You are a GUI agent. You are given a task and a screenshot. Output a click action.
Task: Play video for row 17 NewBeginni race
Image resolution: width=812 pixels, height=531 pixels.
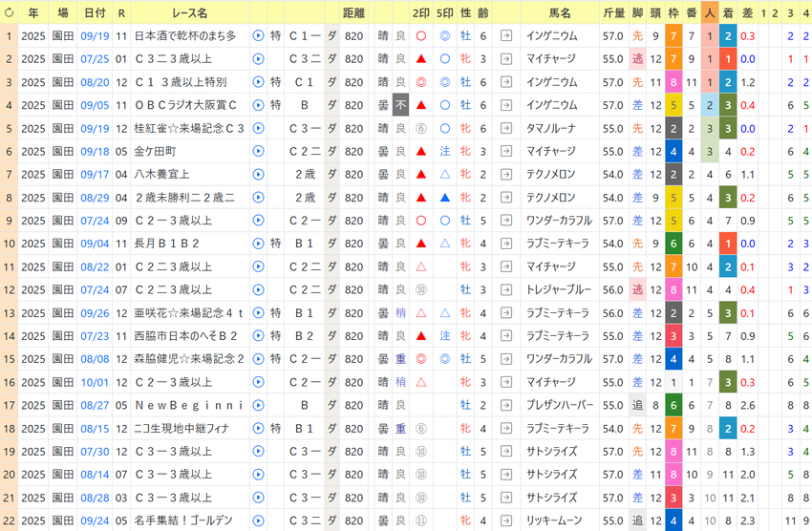pos(258,405)
